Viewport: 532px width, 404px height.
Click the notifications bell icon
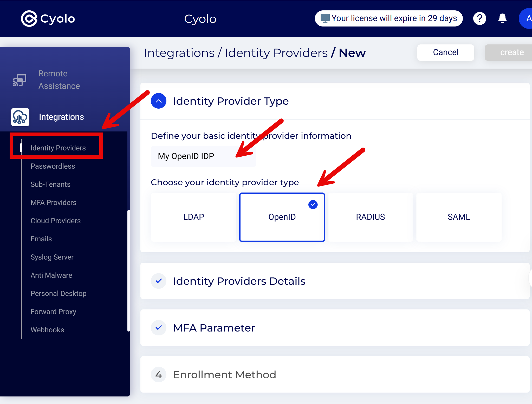(x=502, y=18)
